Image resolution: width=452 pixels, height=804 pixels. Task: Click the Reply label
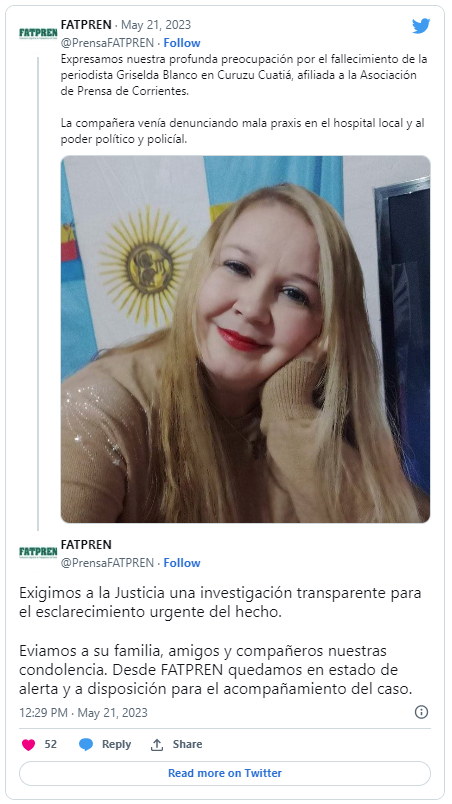[116, 745]
